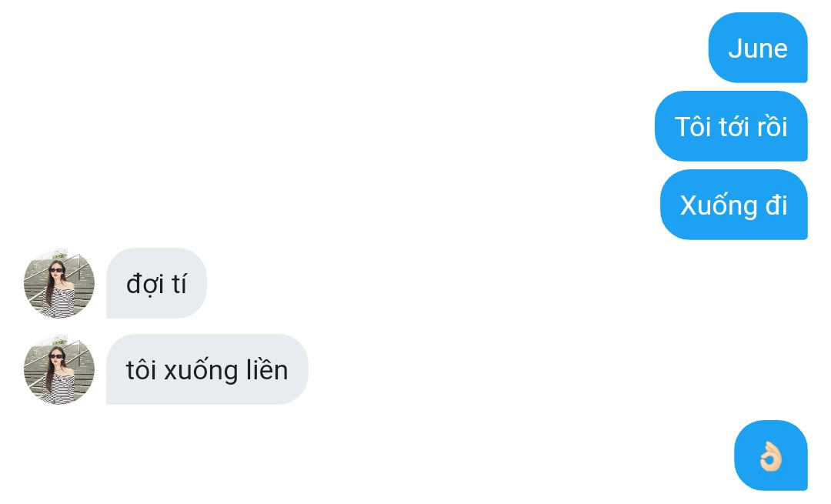Open avatar beside "tôi xuống liền" message
Viewport: 831px width, 504px height.
click(x=59, y=369)
